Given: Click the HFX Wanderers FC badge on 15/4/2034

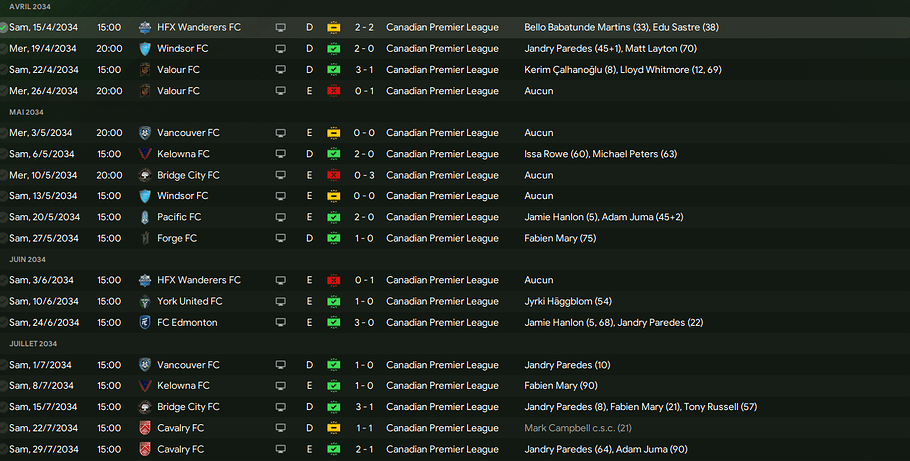Looking at the screenshot, I should (x=145, y=27).
